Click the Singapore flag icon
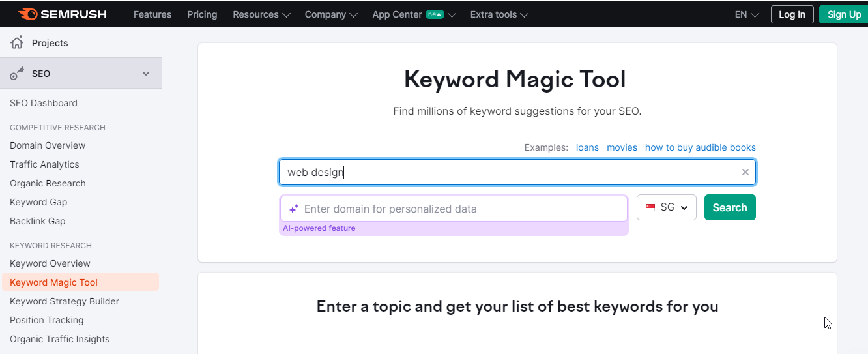The width and height of the screenshot is (868, 354). tap(650, 207)
